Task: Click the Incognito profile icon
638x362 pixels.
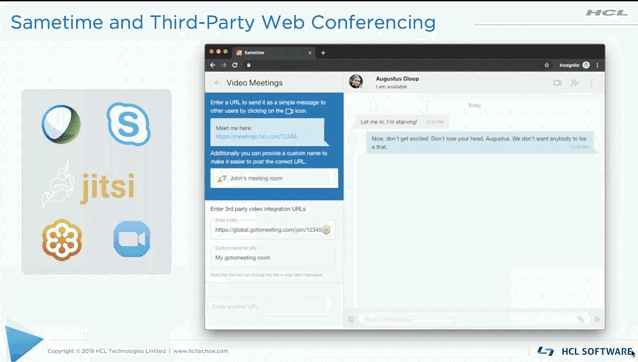Action: point(586,65)
